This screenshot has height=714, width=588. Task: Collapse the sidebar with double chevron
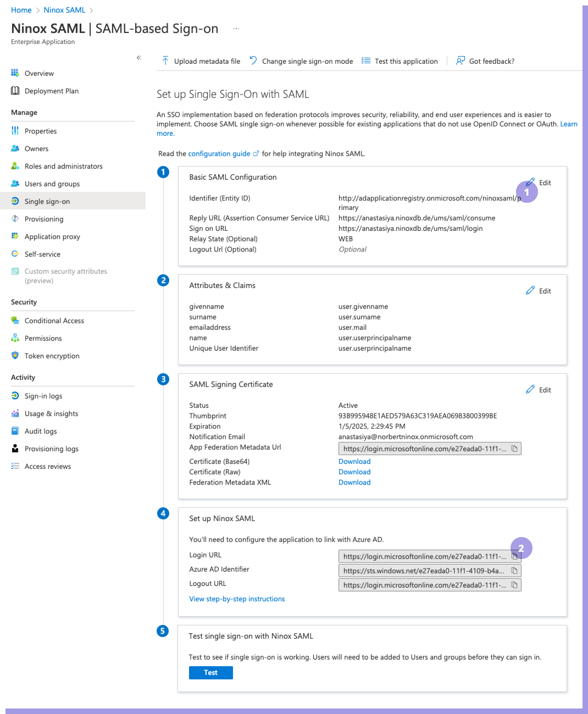tap(139, 58)
